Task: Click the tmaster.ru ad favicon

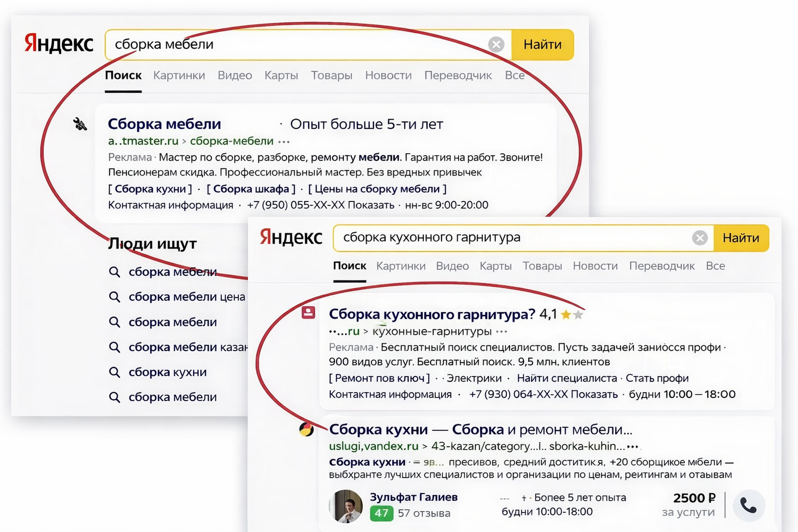Action: point(80,124)
